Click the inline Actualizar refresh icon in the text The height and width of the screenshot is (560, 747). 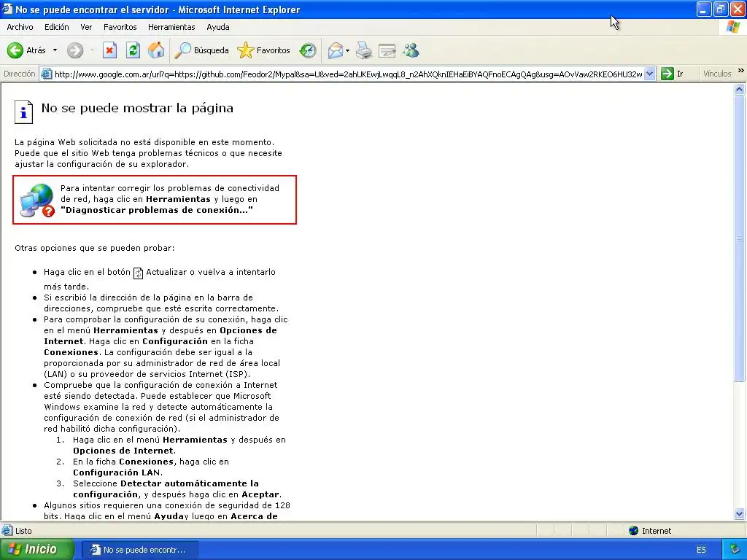click(x=138, y=273)
